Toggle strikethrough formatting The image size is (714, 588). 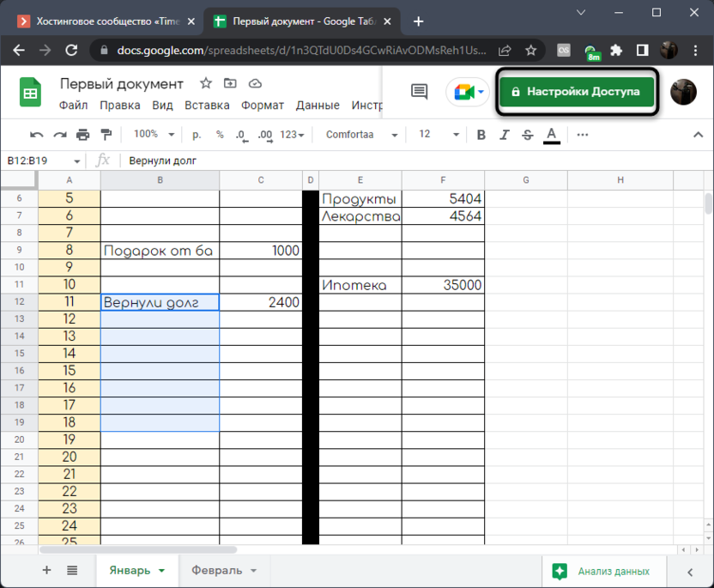point(528,135)
